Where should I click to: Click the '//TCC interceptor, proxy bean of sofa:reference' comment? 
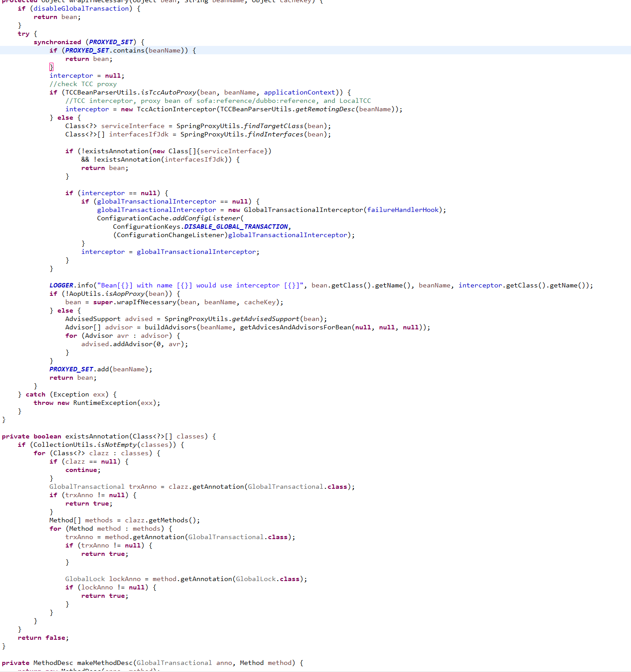(x=218, y=101)
